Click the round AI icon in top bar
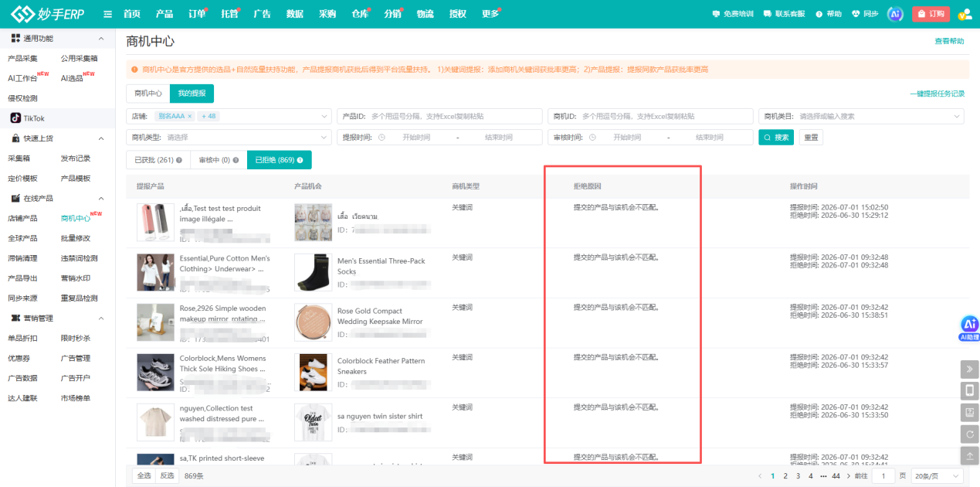This screenshot has height=487, width=980. pyautogui.click(x=895, y=14)
